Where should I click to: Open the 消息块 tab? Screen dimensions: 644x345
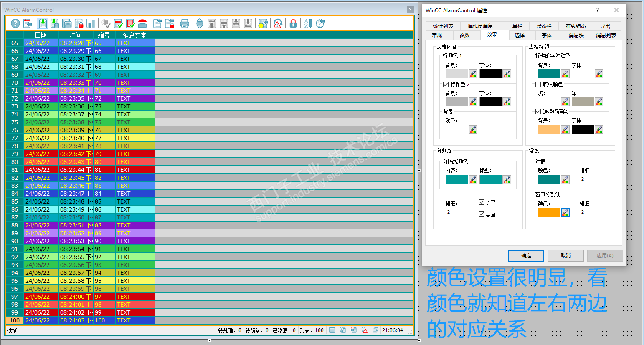[x=576, y=35]
